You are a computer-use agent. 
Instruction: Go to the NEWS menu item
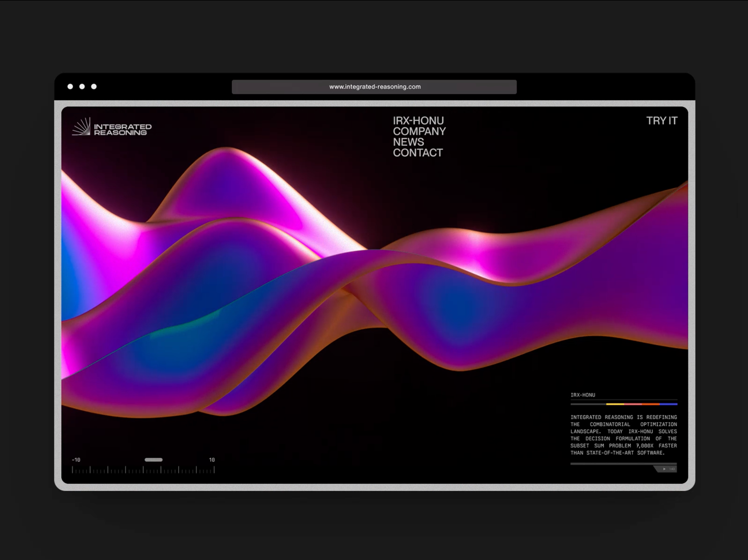tap(408, 142)
